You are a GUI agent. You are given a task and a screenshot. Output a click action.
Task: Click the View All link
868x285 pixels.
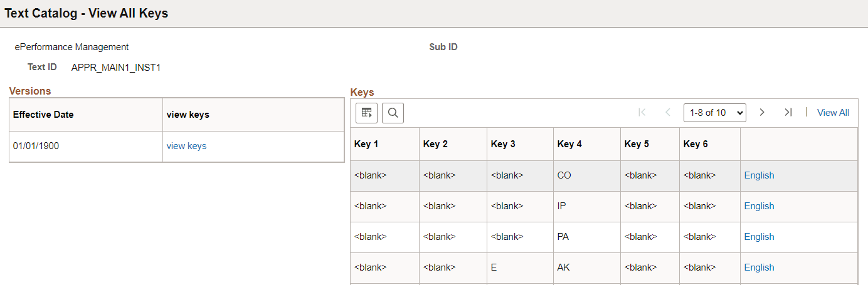833,113
